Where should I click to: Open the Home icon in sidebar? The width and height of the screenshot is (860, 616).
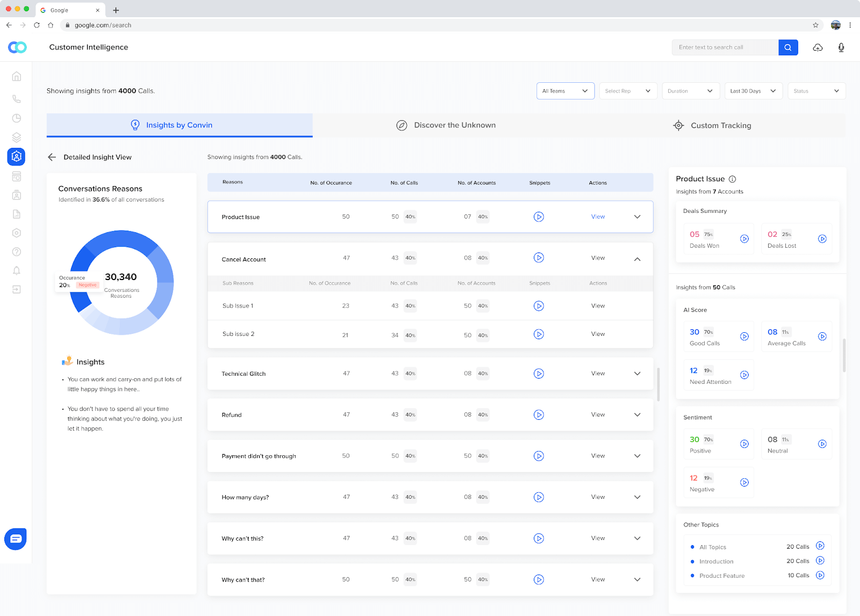pos(17,76)
